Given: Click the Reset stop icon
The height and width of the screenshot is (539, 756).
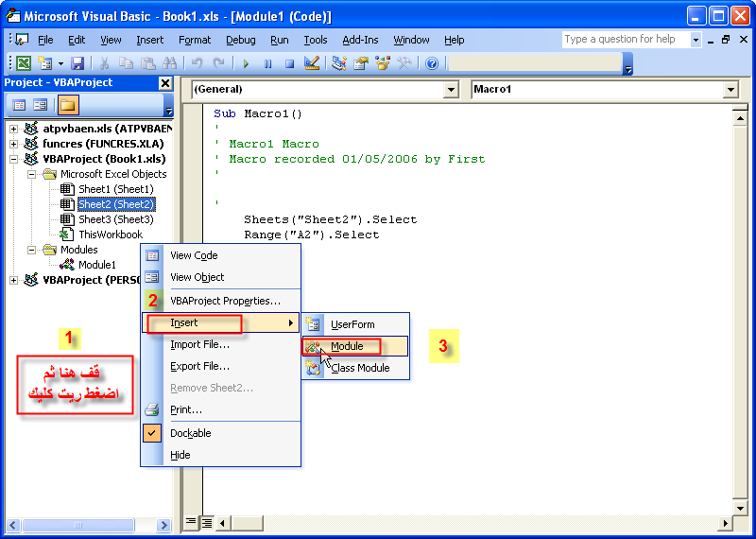Looking at the screenshot, I should pyautogui.click(x=289, y=63).
